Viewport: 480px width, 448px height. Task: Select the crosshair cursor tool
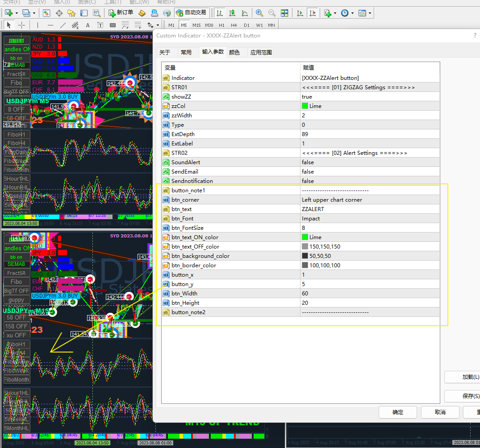[x=21, y=25]
